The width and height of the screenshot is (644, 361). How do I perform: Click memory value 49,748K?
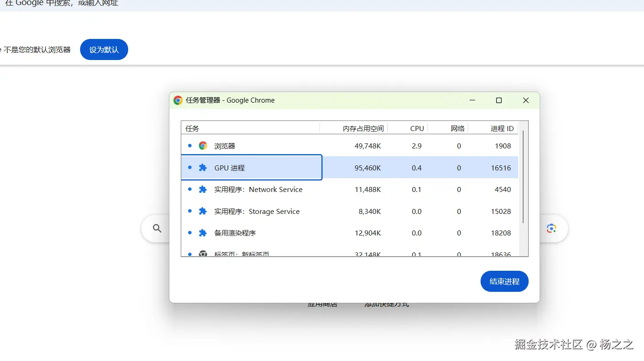pyautogui.click(x=368, y=146)
